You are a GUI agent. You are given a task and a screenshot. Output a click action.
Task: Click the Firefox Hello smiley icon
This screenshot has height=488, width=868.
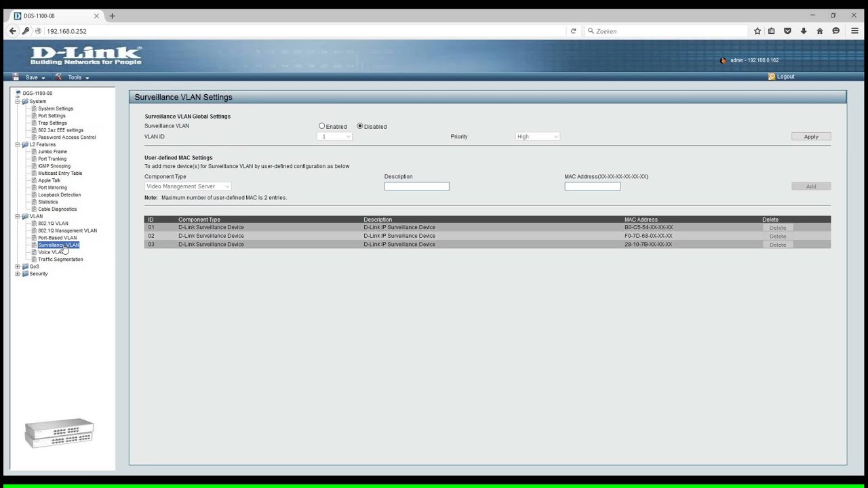pyautogui.click(x=836, y=31)
